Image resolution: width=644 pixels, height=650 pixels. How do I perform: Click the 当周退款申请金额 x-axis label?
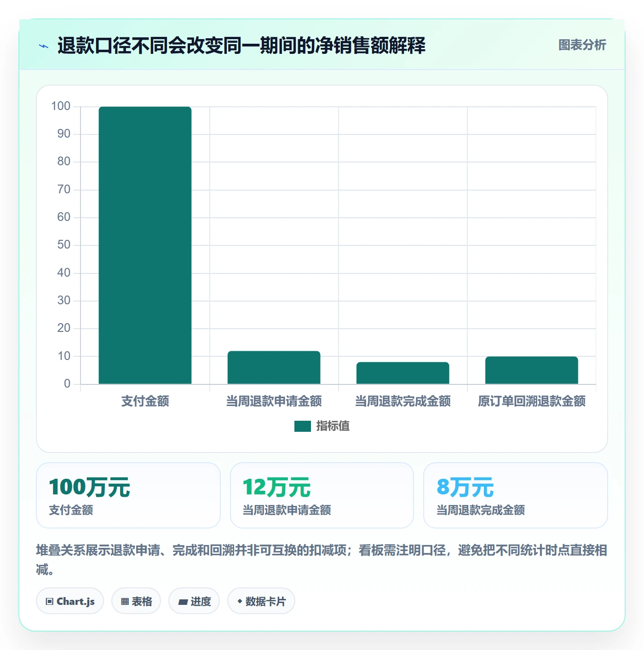[x=274, y=401]
